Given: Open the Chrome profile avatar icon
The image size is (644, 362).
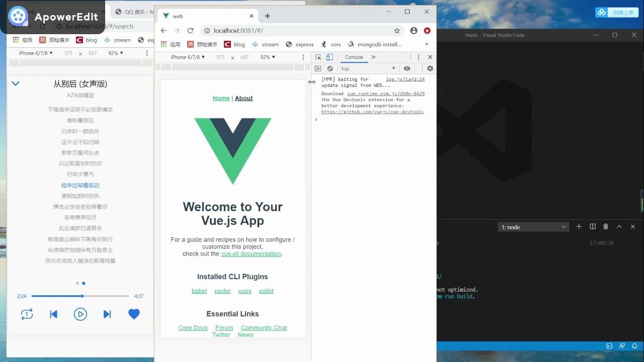Looking at the screenshot, I should [x=414, y=31].
